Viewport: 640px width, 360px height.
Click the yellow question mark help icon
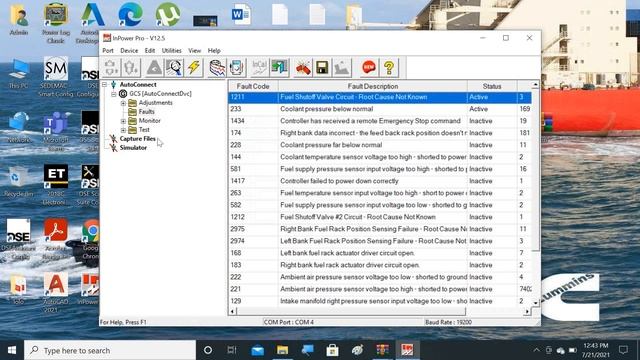pos(389,67)
